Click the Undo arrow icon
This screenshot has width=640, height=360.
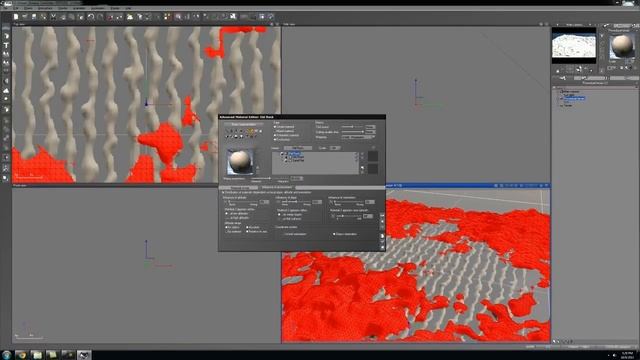click(91, 17)
